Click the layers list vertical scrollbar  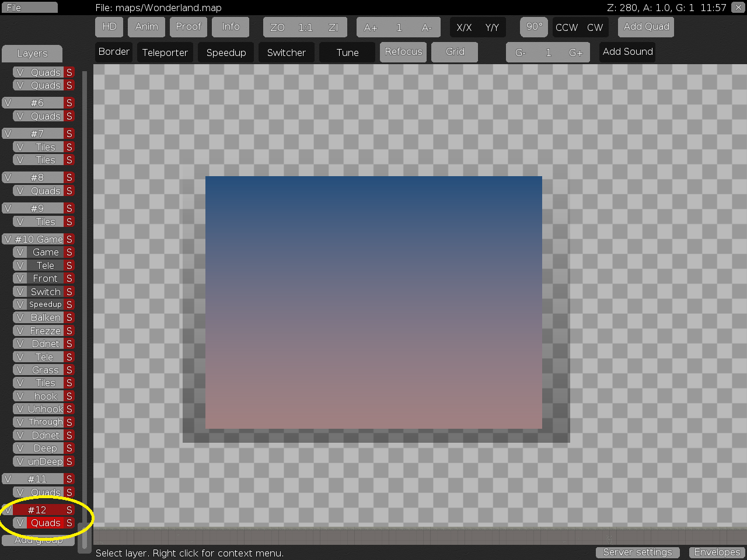tap(85, 292)
